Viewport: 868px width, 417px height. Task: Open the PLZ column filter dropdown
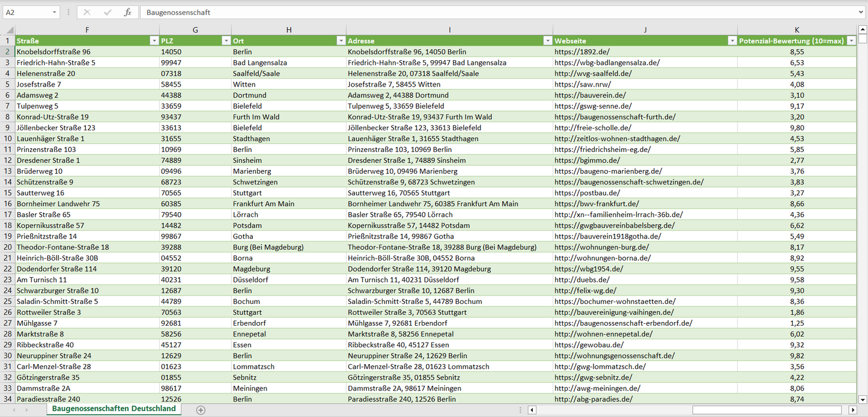coord(226,41)
